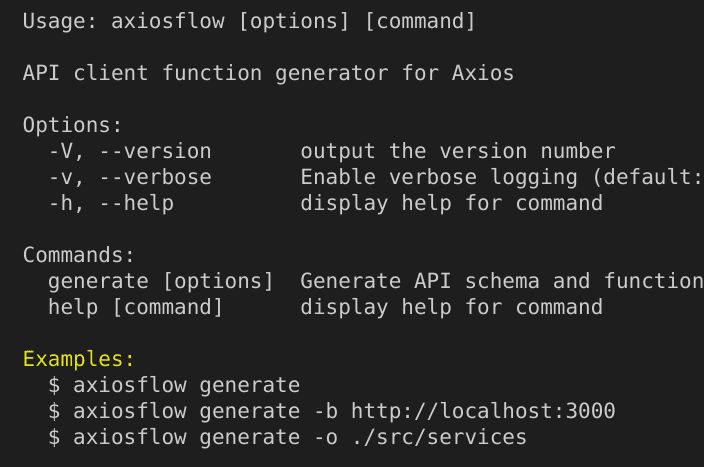The image size is (704, 467).
Task: Click "output the version number" description
Action: click(x=458, y=151)
